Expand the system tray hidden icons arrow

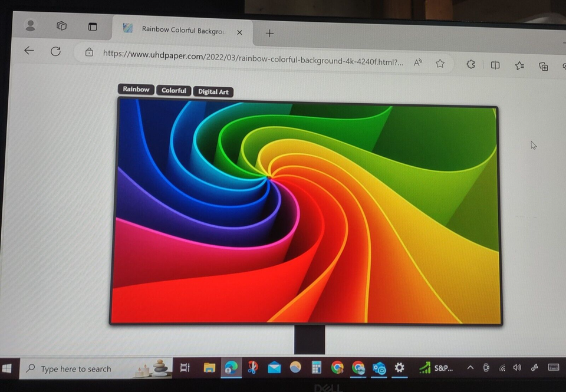[470, 368]
